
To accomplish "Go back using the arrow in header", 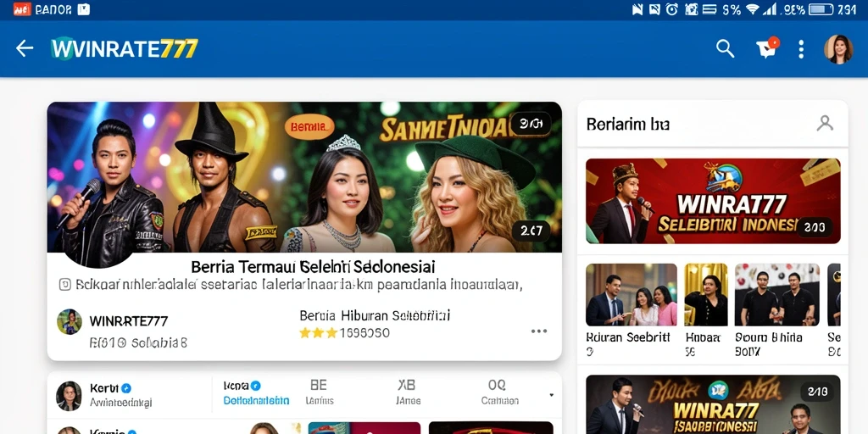I will [x=25, y=48].
